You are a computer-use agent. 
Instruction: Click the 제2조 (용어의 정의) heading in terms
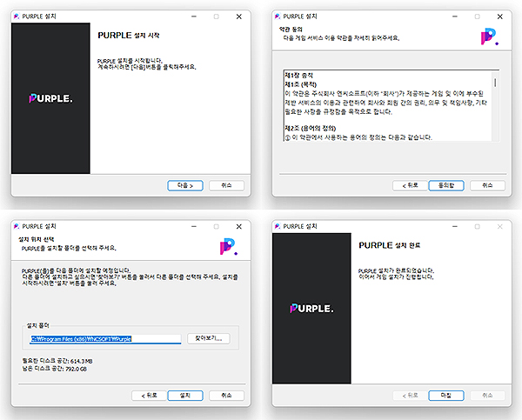pyautogui.click(x=311, y=128)
